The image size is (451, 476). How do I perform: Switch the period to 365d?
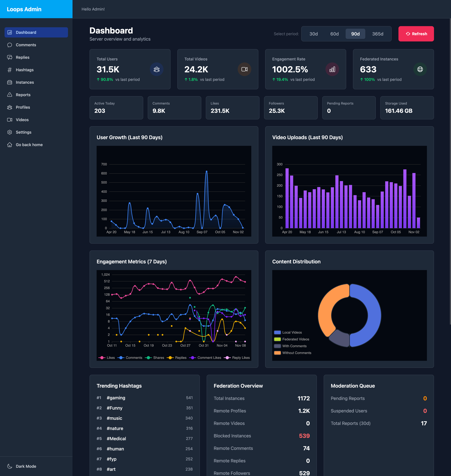pyautogui.click(x=377, y=34)
